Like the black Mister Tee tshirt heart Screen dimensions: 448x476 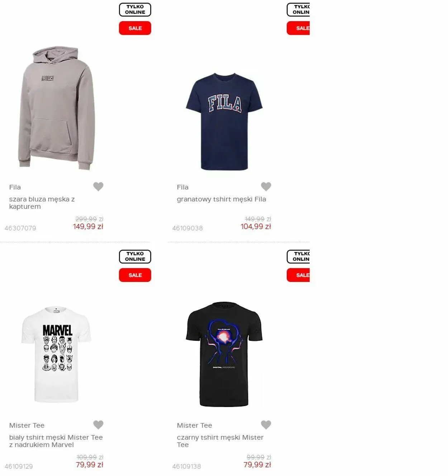(266, 425)
